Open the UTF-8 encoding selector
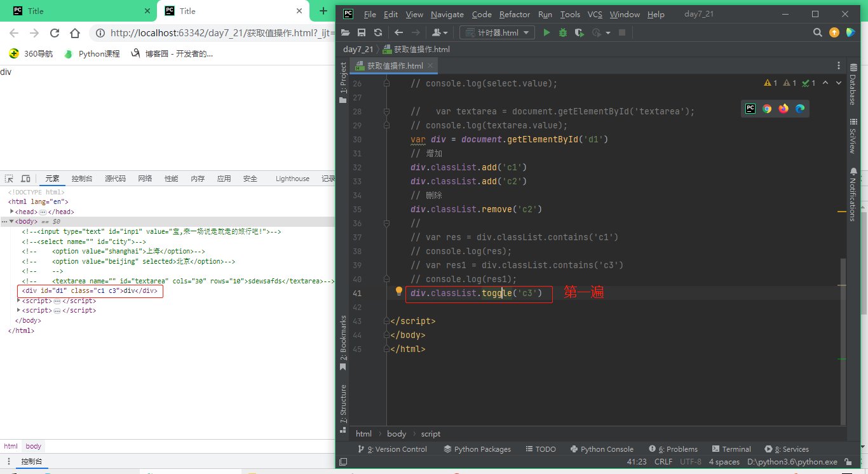Viewport: 868px width, 474px height. tap(691, 462)
